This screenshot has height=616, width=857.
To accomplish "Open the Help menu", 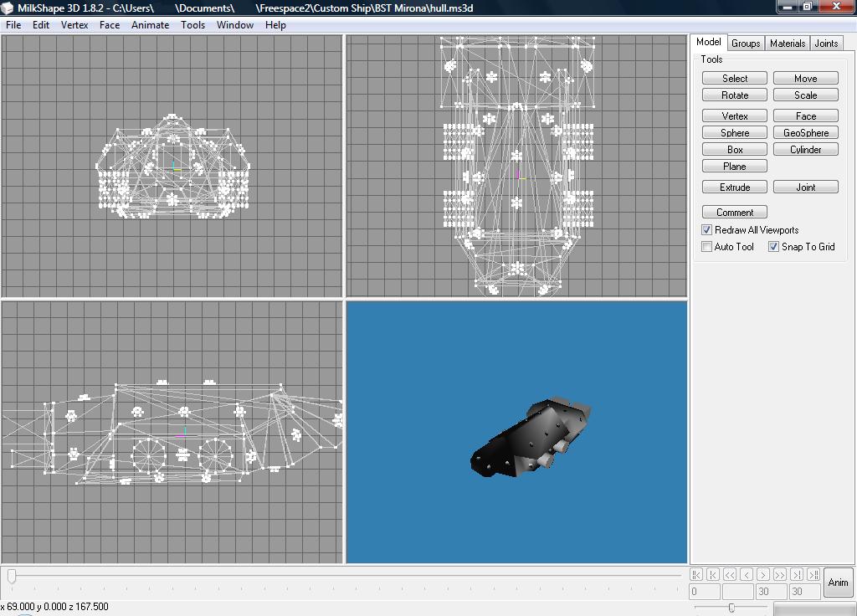I will (x=275, y=25).
